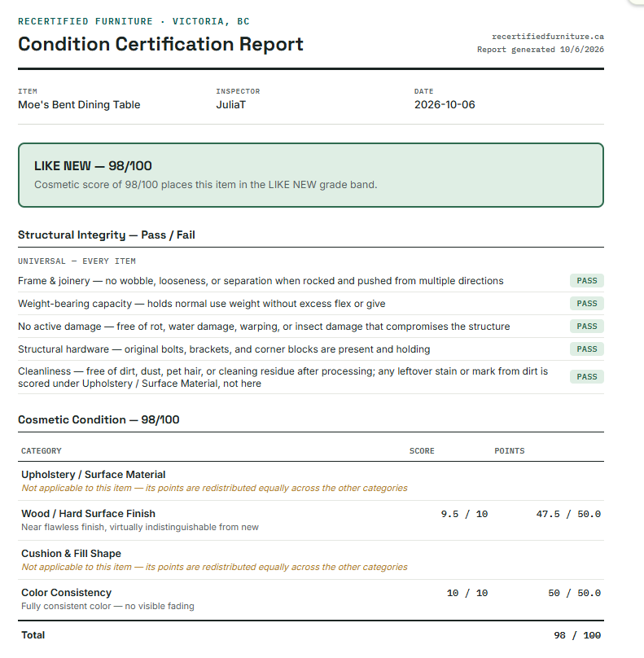Click the inspector name JuliaT
Image resolution: width=644 pixels, height=658 pixels.
(x=230, y=105)
